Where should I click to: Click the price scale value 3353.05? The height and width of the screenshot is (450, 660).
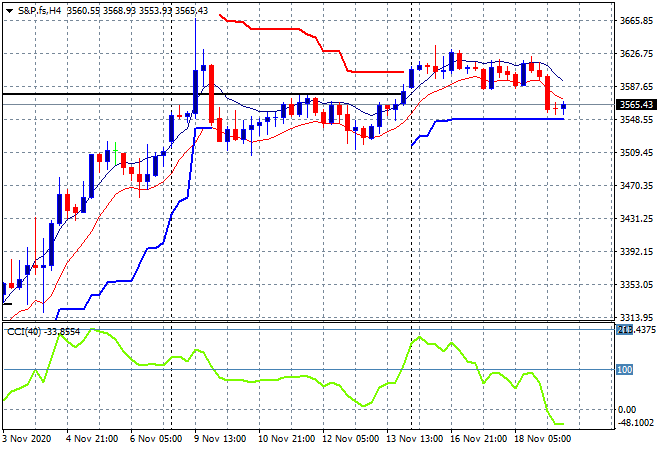(x=636, y=285)
